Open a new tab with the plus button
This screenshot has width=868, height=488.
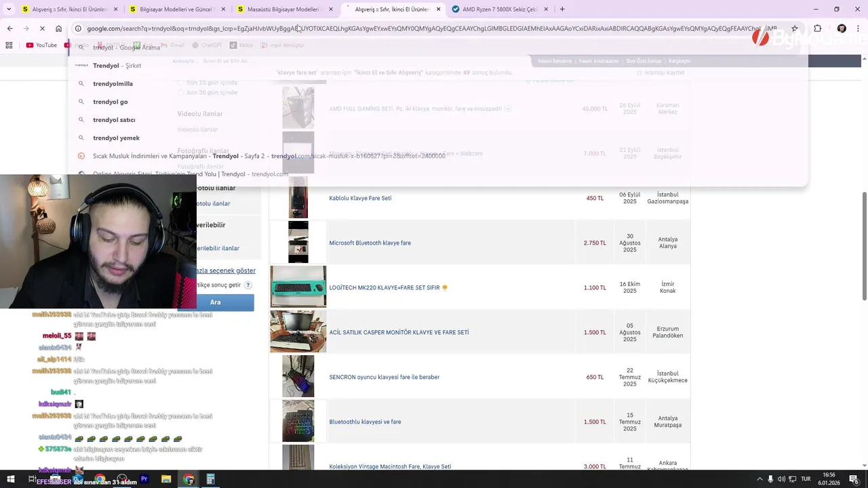(x=562, y=9)
